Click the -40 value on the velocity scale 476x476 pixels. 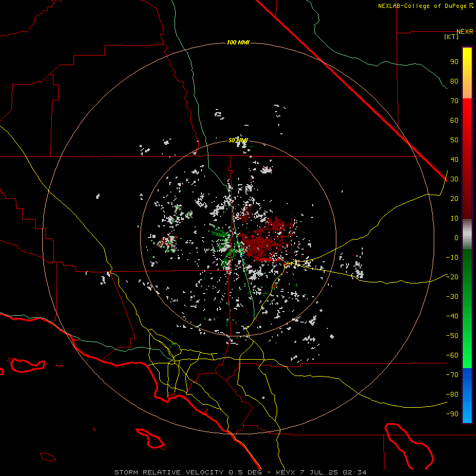coord(452,316)
